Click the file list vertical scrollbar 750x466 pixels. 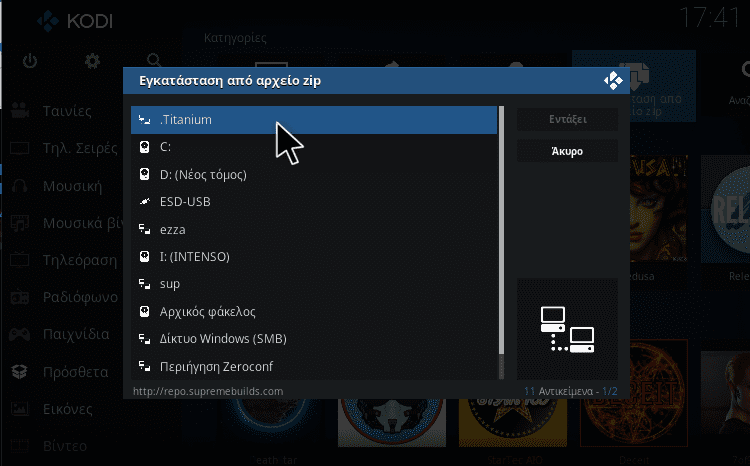pos(501,243)
